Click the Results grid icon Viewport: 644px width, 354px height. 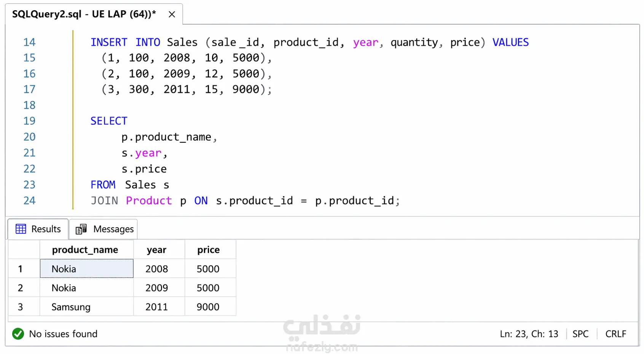click(21, 229)
